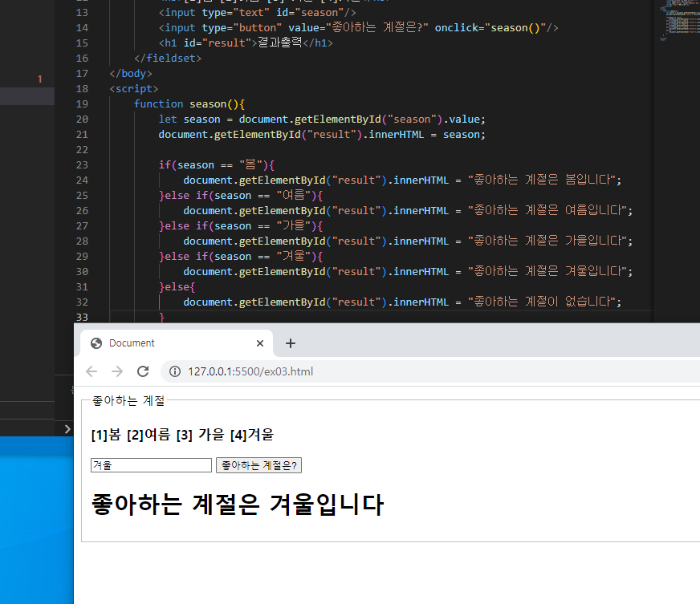The image size is (700, 604).
Task: Click the result heading 좋아하는 계절은 겨울입니다
Action: click(237, 505)
